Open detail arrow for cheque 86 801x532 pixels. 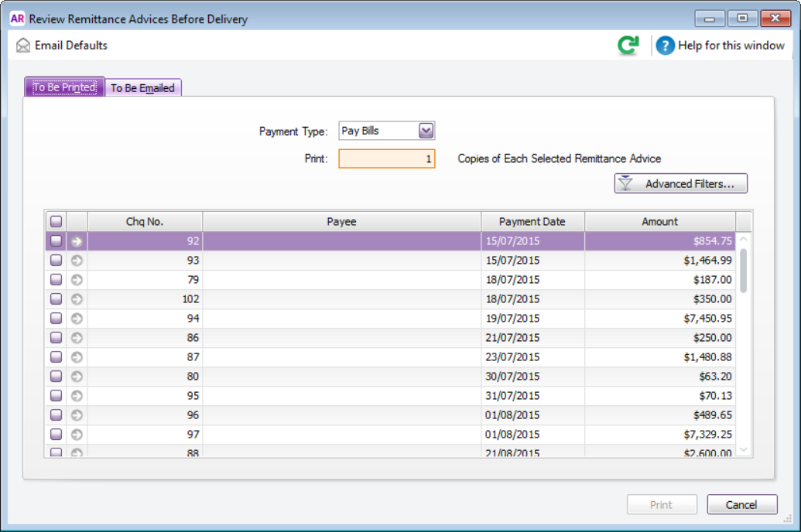(x=77, y=338)
